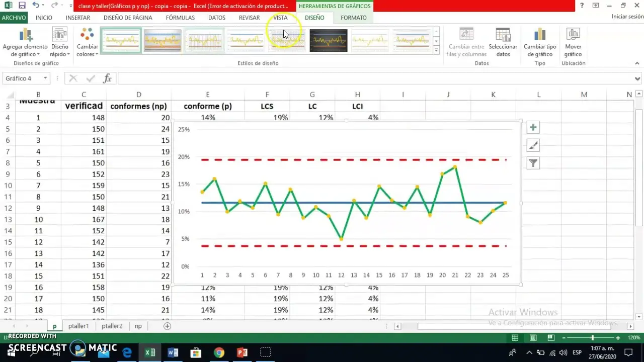Open chart styles paintbrush button
644x362 pixels.
click(533, 145)
